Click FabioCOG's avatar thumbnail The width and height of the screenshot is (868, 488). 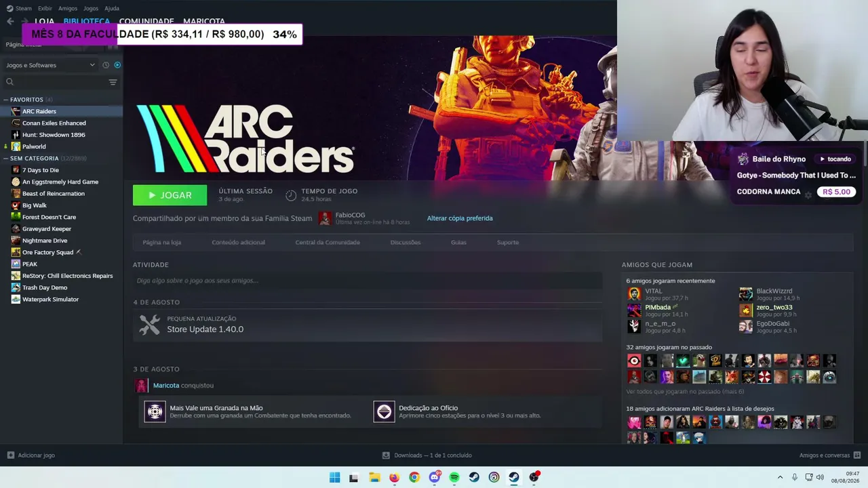point(325,218)
